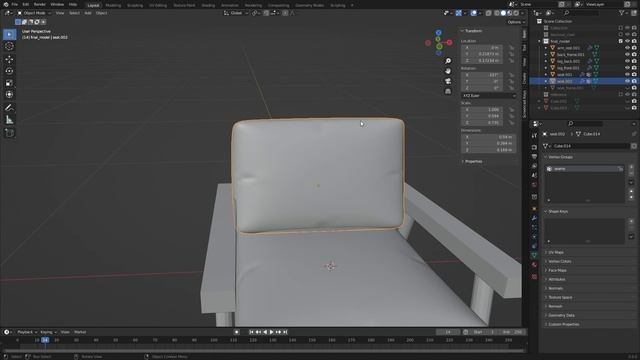Open the Tool properties tab
The height and width of the screenshot is (360, 640).
point(534,135)
